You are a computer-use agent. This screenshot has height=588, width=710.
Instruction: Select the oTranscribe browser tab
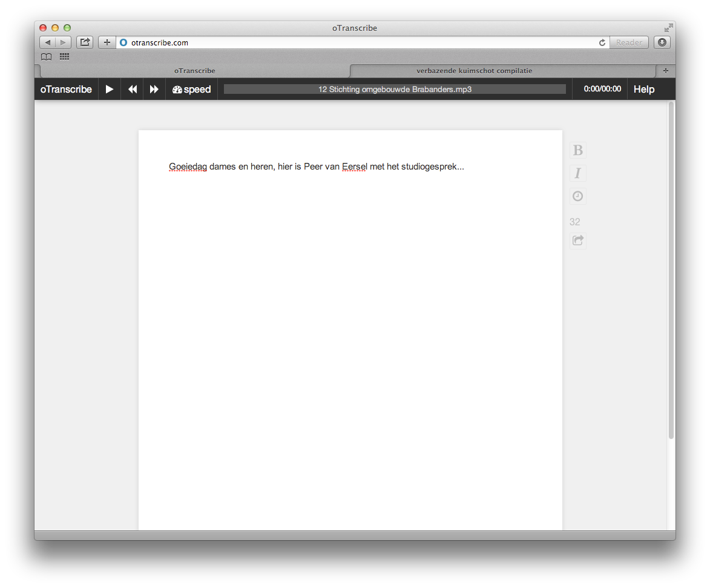tap(194, 71)
